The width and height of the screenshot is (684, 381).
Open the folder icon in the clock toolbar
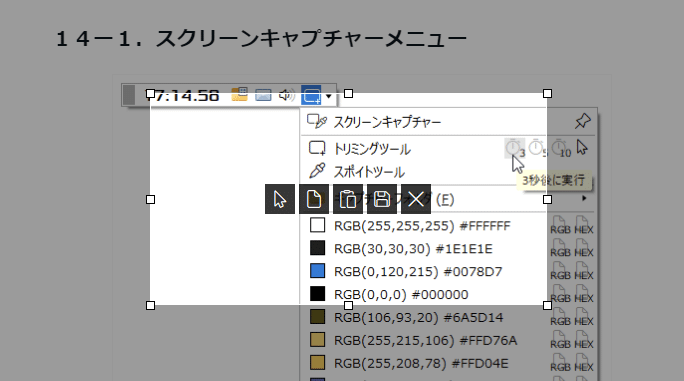click(x=239, y=94)
